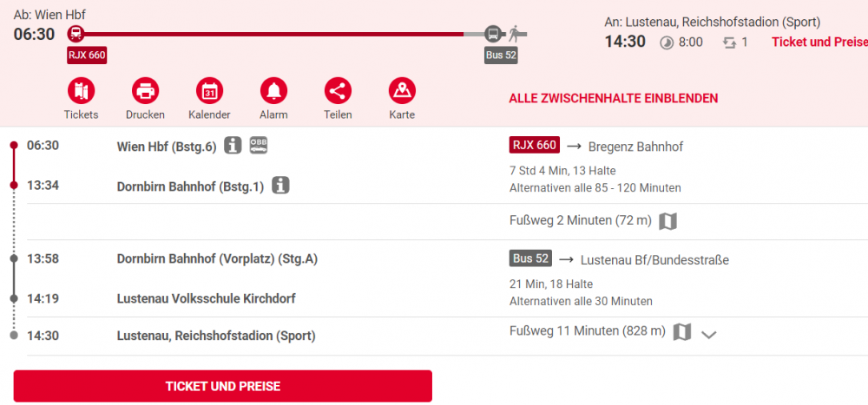
Task: Click the train icon on route progress bar
Action: coord(76,35)
